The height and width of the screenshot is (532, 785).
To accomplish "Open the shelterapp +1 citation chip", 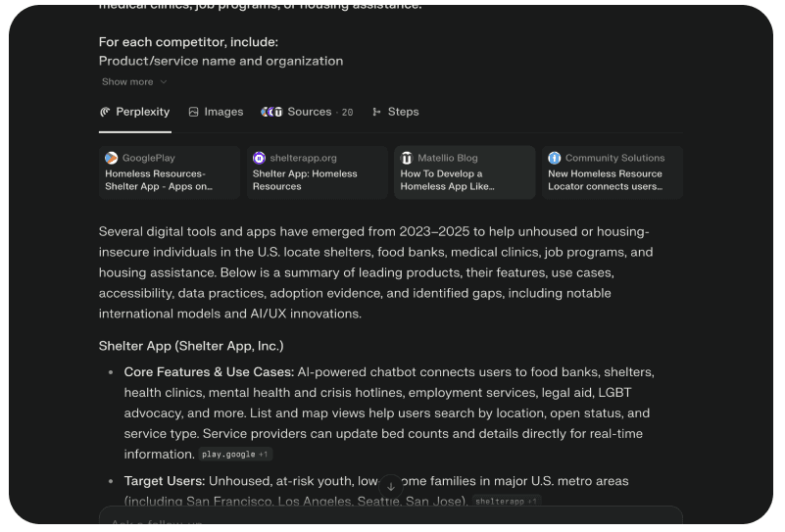I will pos(506,501).
